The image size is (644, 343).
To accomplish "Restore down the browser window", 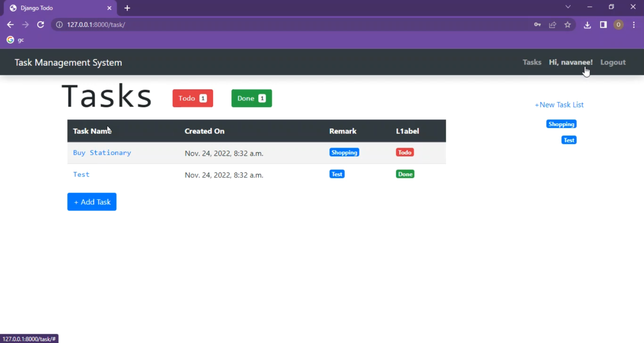I will 611,7.
